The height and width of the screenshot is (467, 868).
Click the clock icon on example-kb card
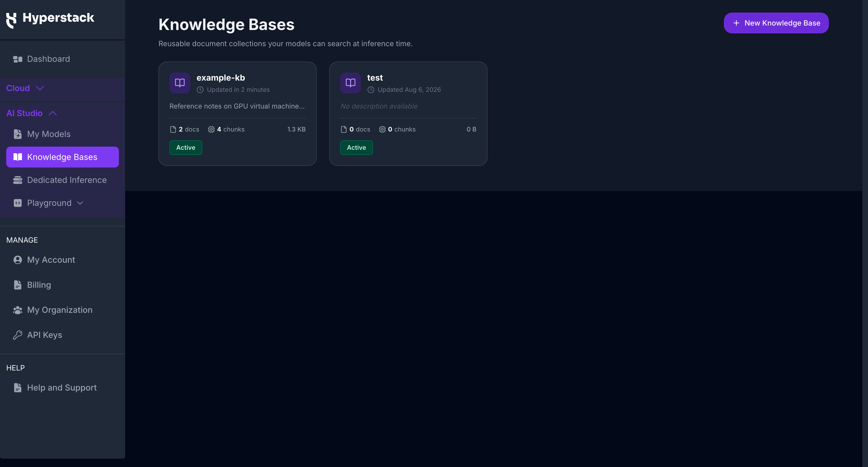tap(200, 90)
